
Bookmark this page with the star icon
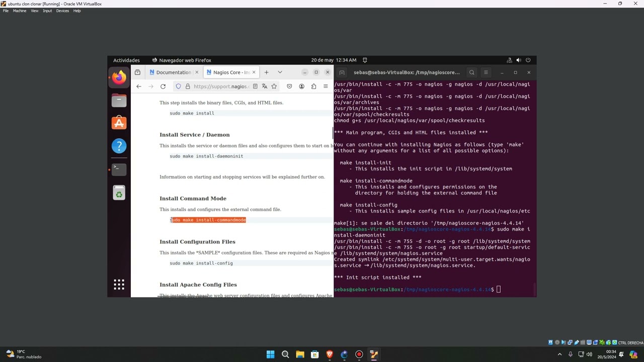point(274,86)
